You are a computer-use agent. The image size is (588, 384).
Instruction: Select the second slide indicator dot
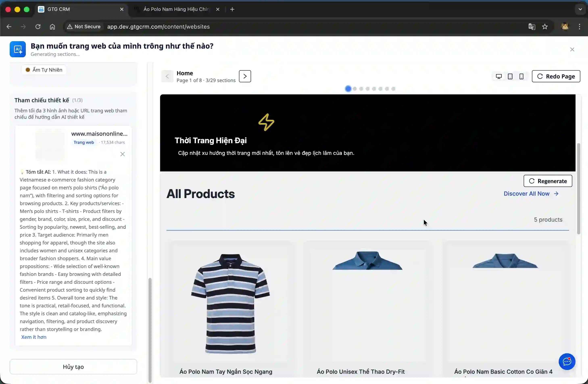pyautogui.click(x=355, y=89)
